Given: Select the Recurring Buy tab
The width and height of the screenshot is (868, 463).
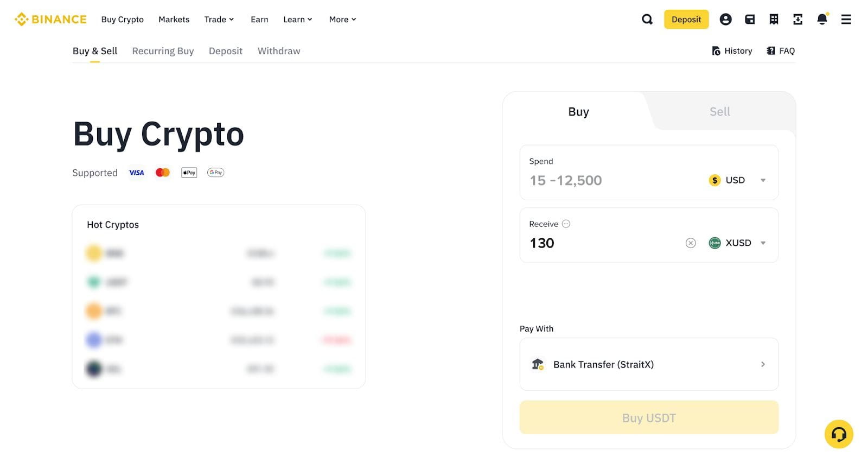Looking at the screenshot, I should tap(163, 51).
